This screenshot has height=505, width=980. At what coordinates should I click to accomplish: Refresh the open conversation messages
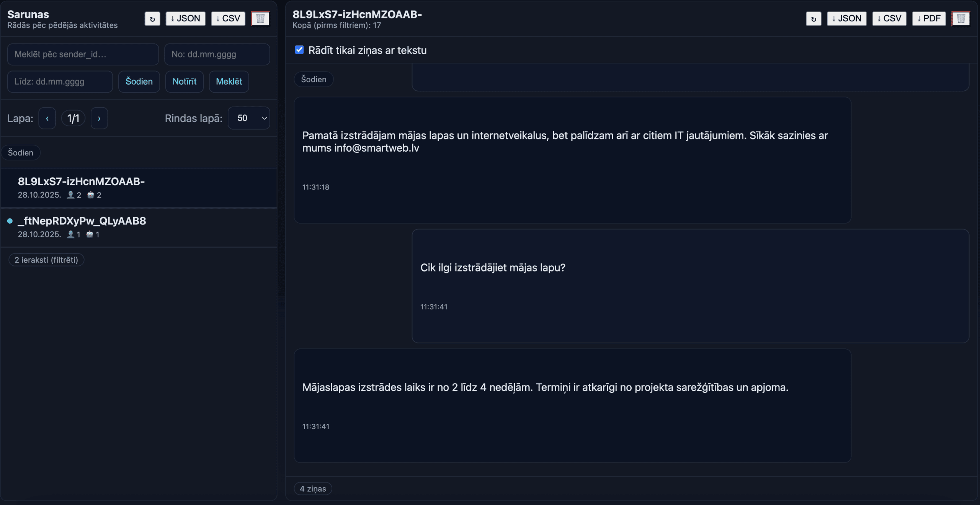[813, 18]
